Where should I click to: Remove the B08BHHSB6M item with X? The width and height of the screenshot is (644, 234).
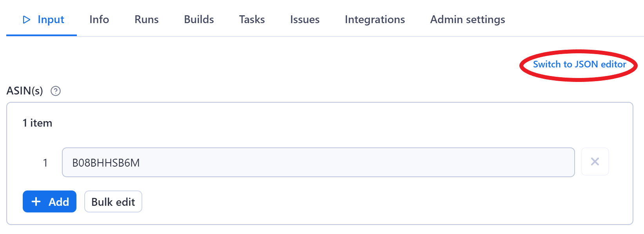[595, 162]
